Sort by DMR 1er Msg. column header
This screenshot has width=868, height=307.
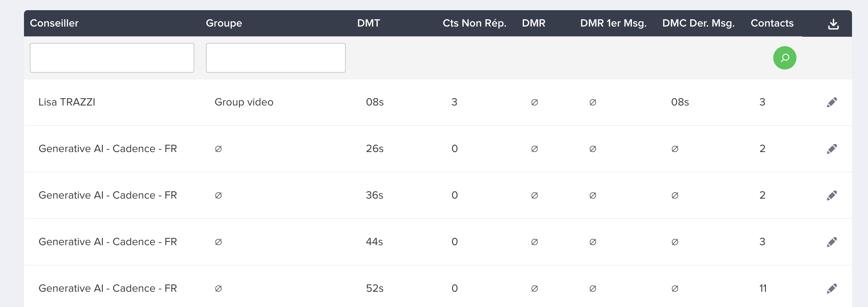(x=613, y=23)
